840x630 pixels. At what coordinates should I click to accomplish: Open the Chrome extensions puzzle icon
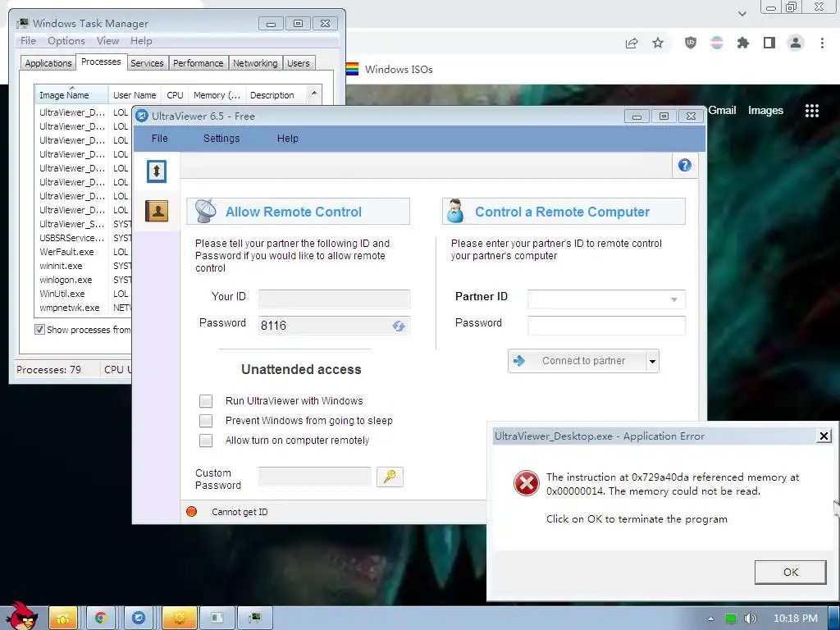[x=743, y=43]
